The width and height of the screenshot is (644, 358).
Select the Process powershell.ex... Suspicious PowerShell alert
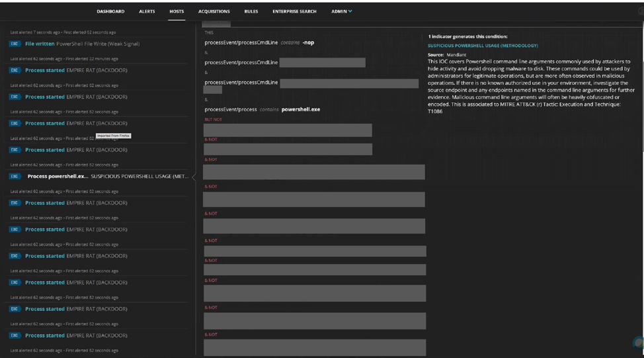tap(108, 176)
